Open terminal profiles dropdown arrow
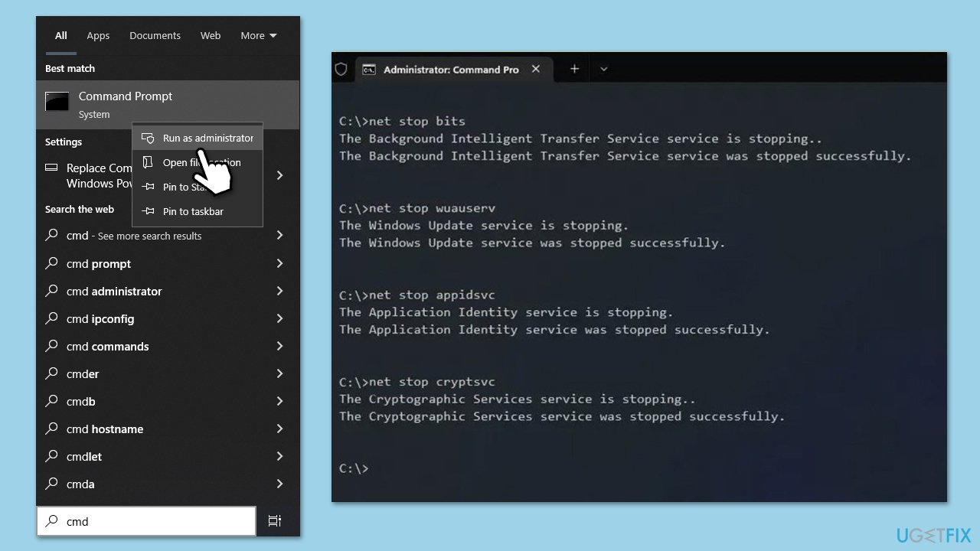Screen dimensions: 980x551 [603, 69]
